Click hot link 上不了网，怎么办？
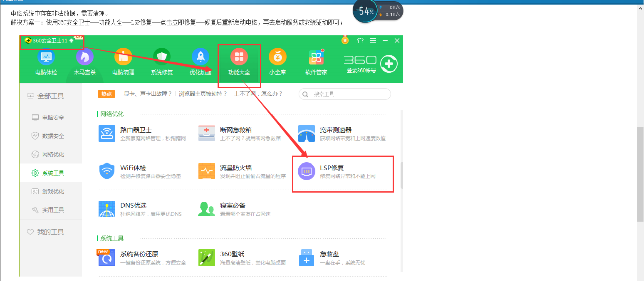Image resolution: width=644 pixels, height=281 pixels. 258,94
